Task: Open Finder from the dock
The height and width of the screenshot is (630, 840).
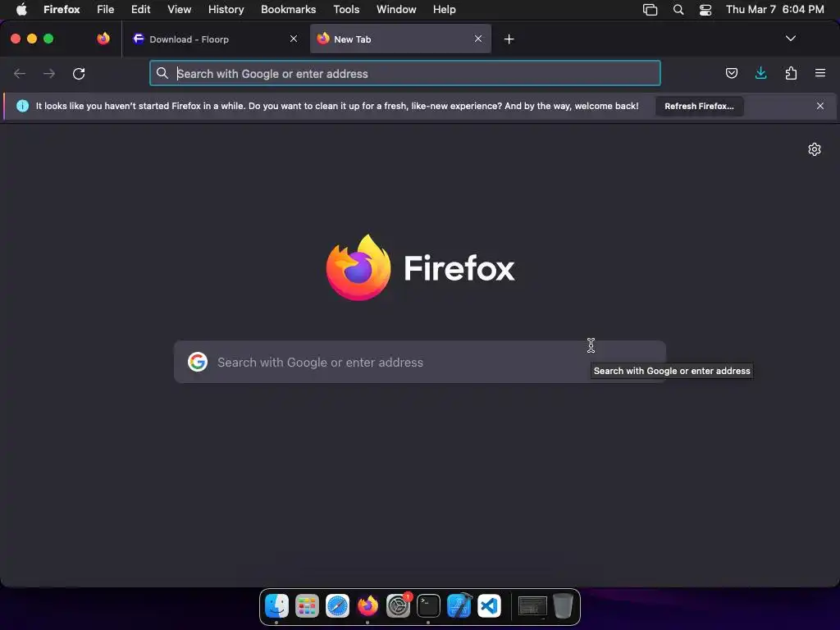Action: coord(276,606)
